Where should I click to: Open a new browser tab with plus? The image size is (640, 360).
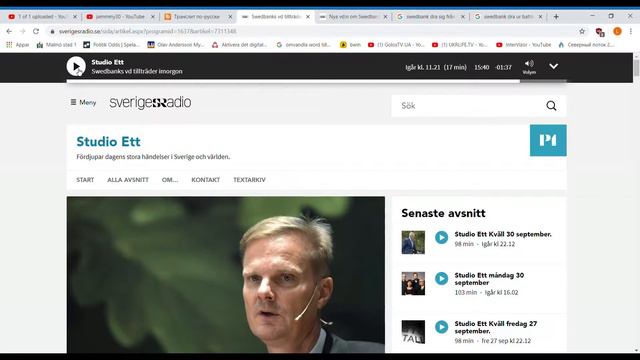tap(556, 17)
